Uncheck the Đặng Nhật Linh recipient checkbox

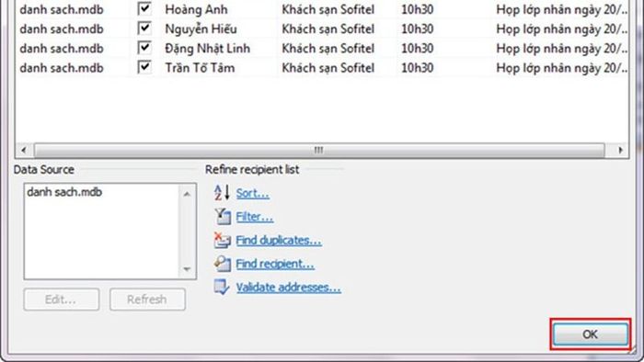(x=144, y=48)
